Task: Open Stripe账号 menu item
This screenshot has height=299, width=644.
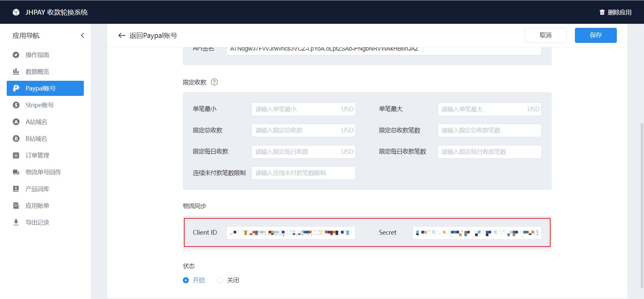Action: [45, 105]
